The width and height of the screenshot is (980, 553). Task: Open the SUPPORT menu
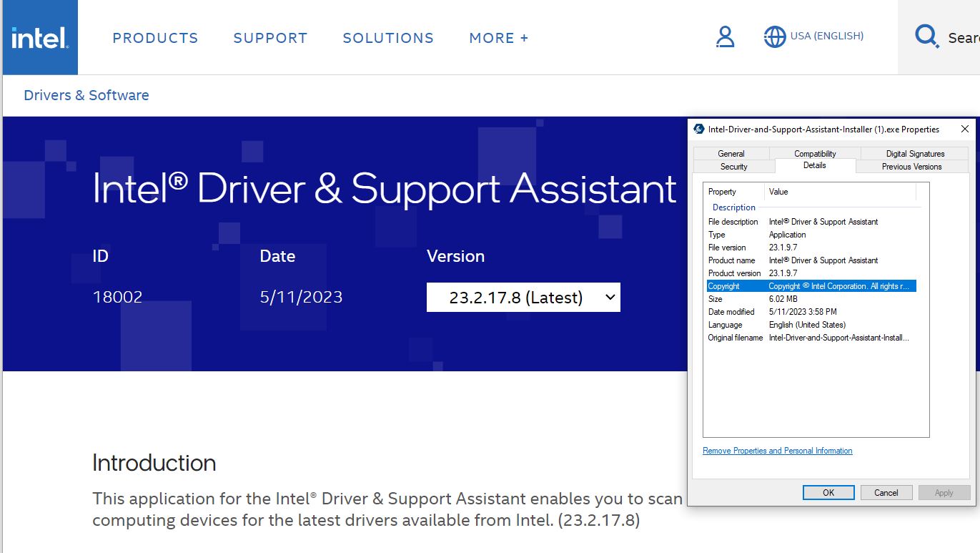(x=270, y=38)
